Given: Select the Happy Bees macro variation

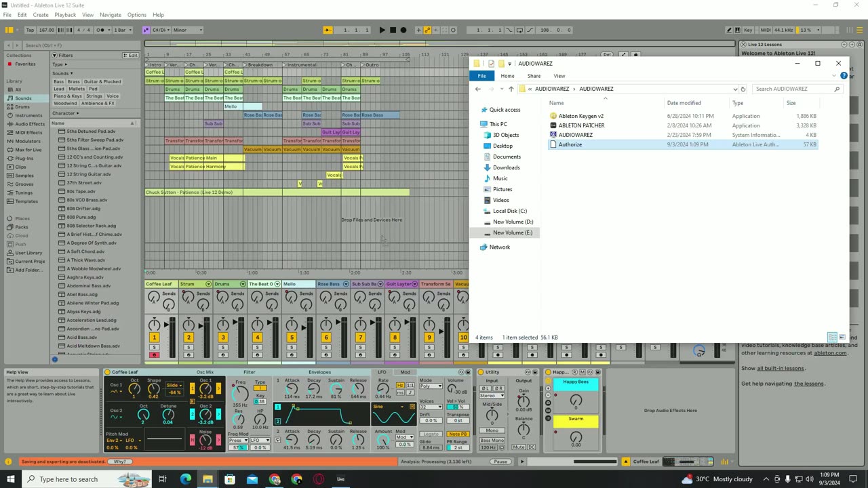Looking at the screenshot, I should point(576,383).
